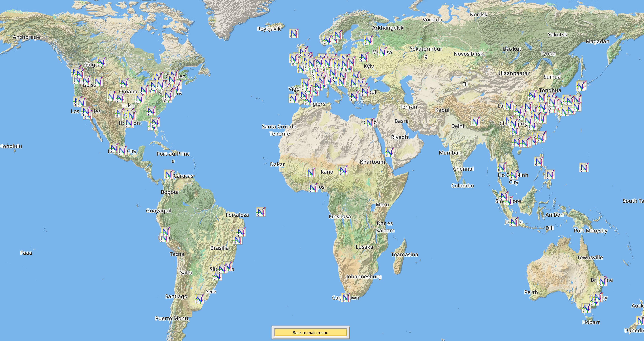This screenshot has height=341, width=644.
Task: Click the Back to main menu button
Action: (x=310, y=332)
